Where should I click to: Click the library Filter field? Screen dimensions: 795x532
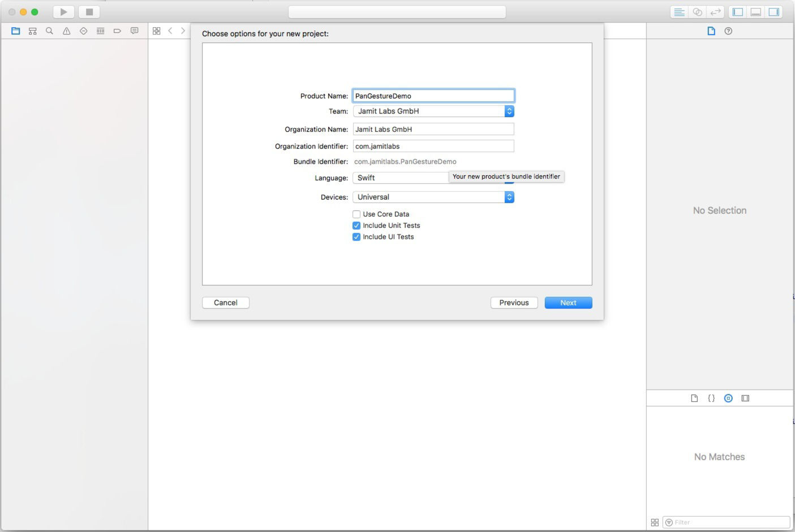point(727,522)
